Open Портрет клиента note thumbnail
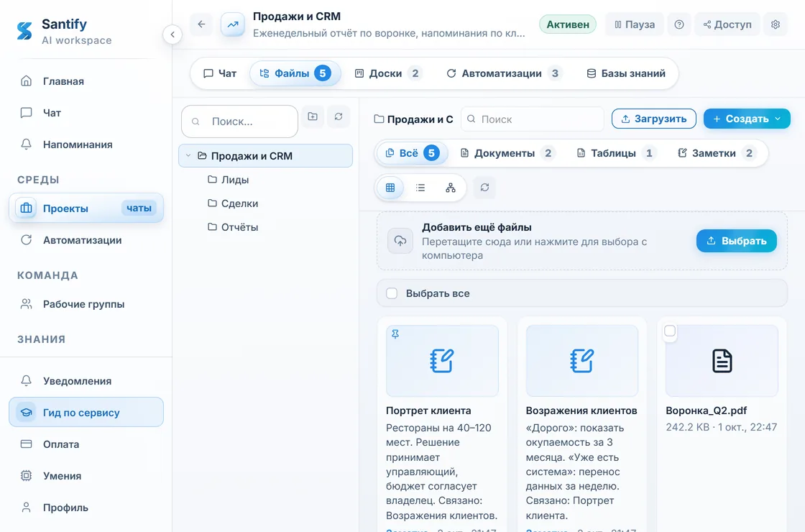Viewport: 805px width, 532px height. (442, 360)
